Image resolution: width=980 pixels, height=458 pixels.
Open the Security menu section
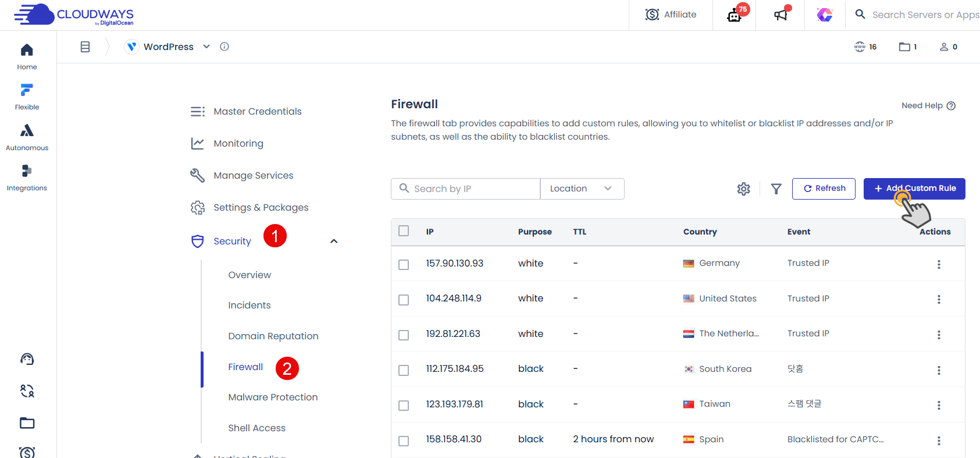[232, 241]
